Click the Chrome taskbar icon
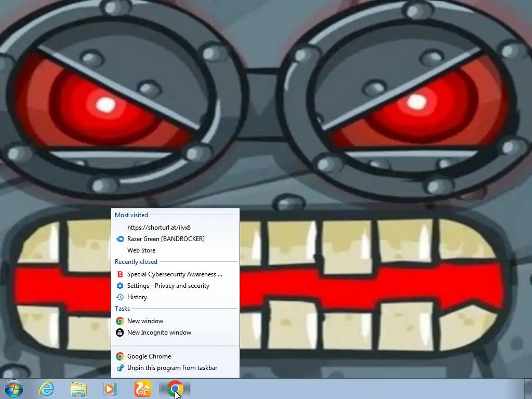Screen dimensions: 532x399 (175, 389)
